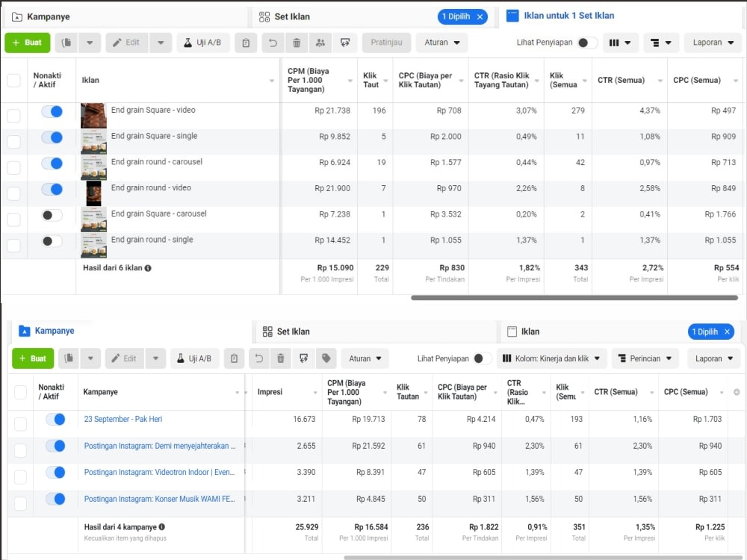
Task: Click the export icon in the bottom toolbar
Action: click(x=303, y=358)
